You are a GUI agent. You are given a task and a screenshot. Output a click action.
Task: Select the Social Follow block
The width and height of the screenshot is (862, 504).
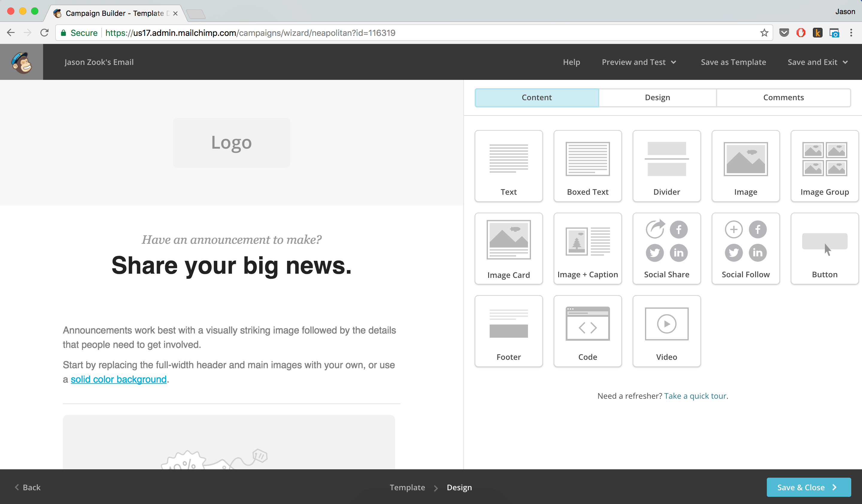click(745, 249)
